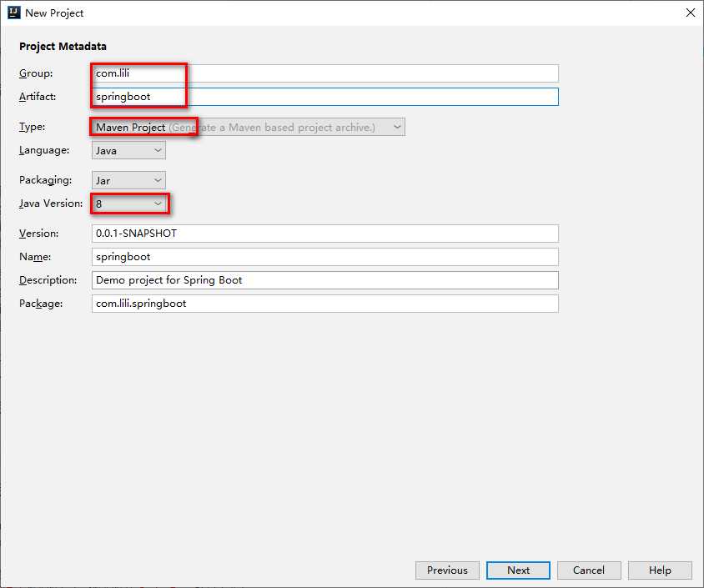Open Help for this dialog
The image size is (704, 588).
(x=660, y=570)
